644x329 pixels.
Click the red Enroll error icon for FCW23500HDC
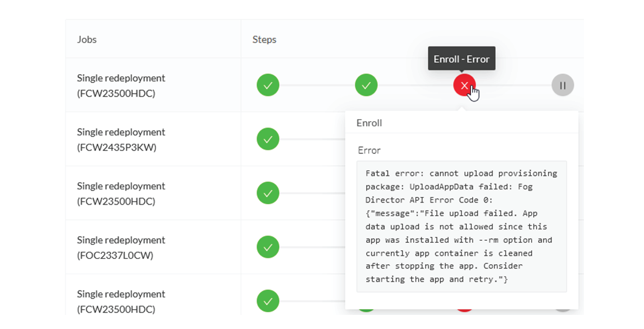point(464,85)
